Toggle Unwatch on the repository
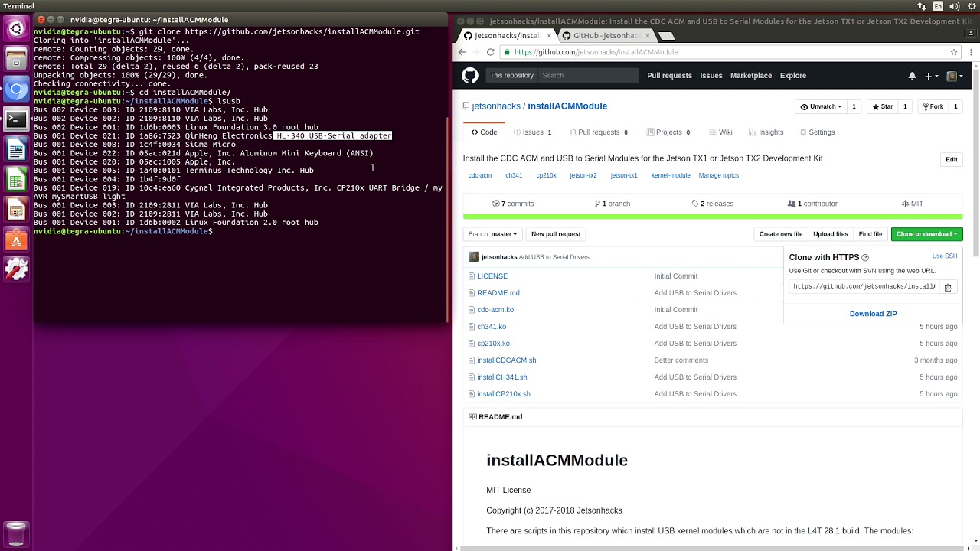980x551 pixels. pyautogui.click(x=821, y=106)
